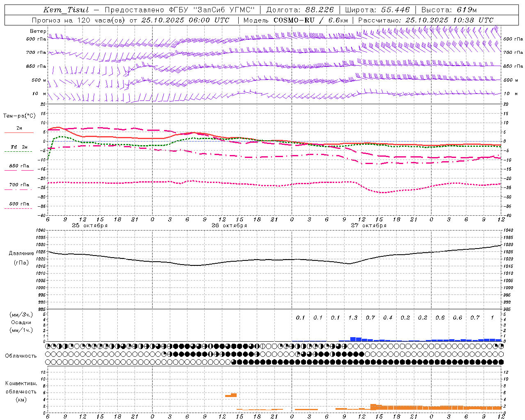Click the forecast start "25.10.2025 06:00 UTC"

185,20
